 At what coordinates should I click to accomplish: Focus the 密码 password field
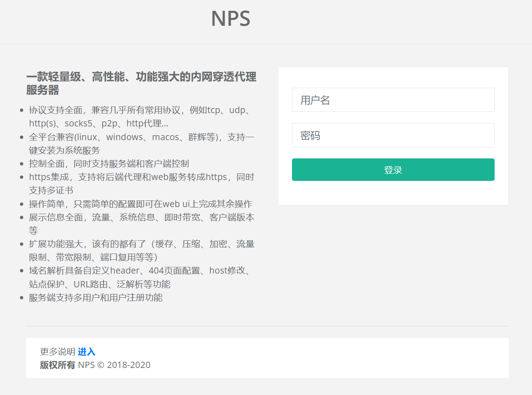[x=393, y=135]
